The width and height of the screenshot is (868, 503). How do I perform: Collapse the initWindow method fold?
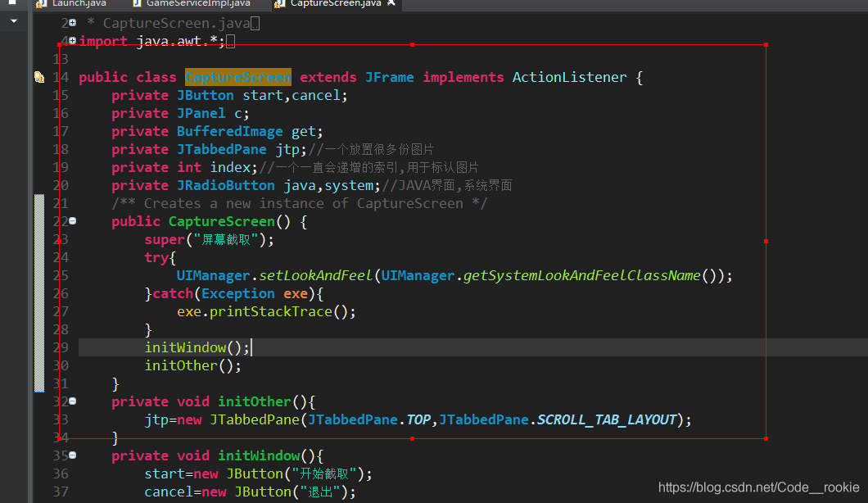click(72, 455)
